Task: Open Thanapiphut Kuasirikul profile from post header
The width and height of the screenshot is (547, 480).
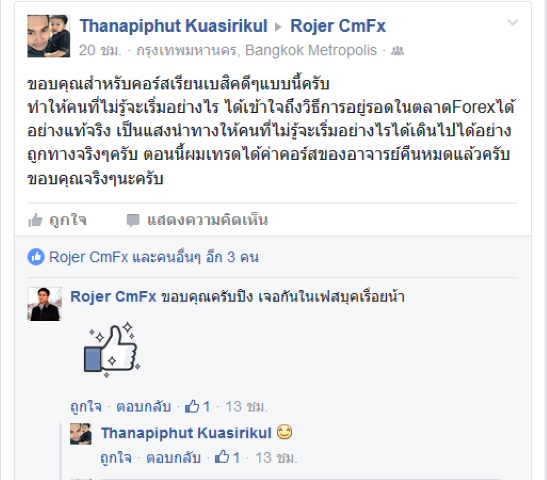Action: [173, 26]
